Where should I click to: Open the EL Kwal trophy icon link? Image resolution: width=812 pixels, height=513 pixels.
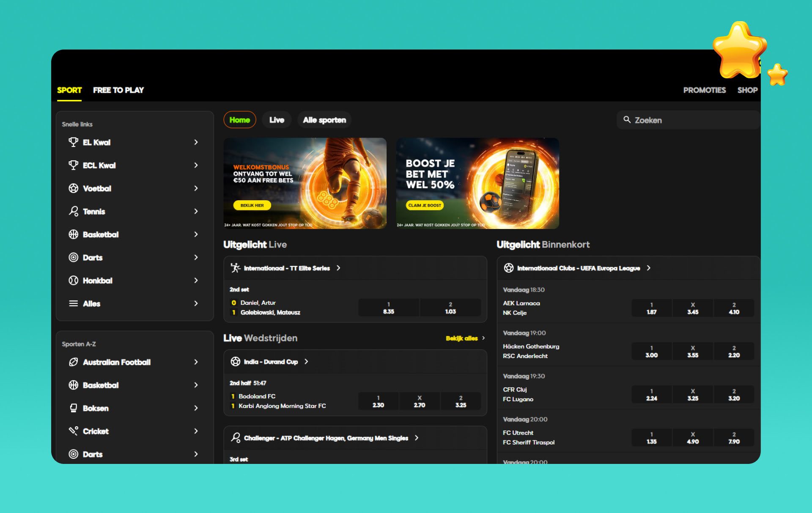pos(73,142)
